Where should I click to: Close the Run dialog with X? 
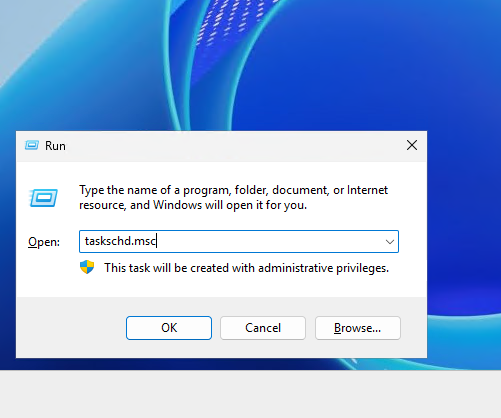coord(412,145)
